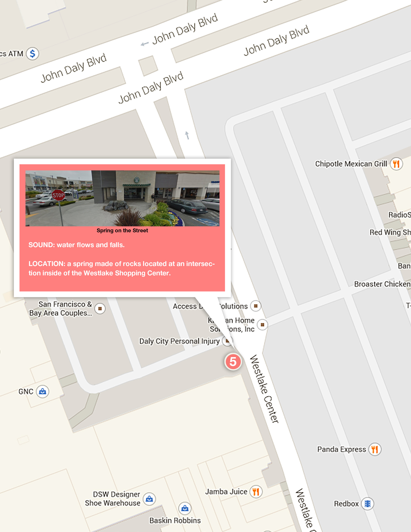Select the Red Wing place label
Screen dimensions: 411x532
390,232
